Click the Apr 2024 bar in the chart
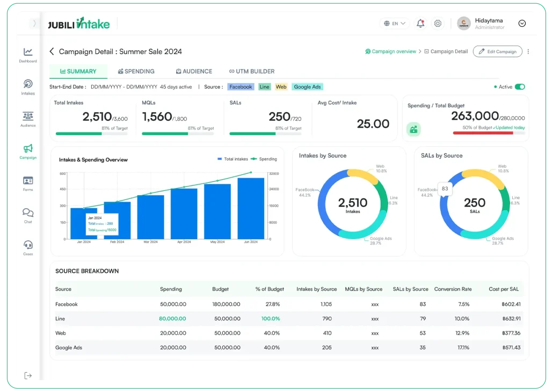The width and height of the screenshot is (553, 392). [184, 214]
